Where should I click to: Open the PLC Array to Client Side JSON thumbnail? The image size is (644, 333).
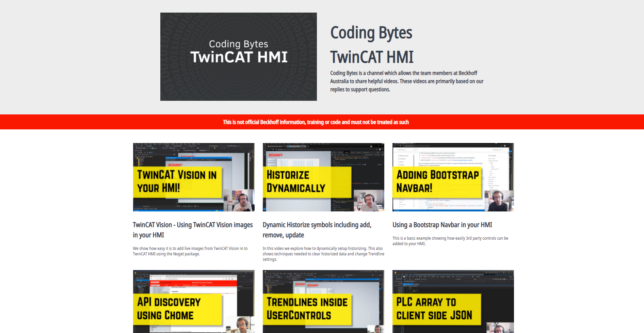point(453,302)
